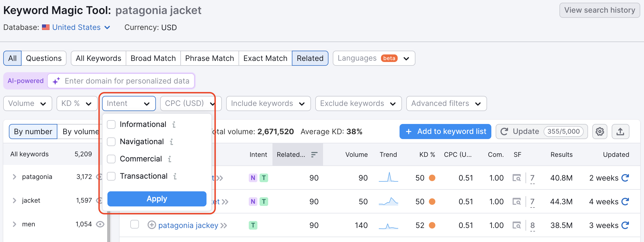This screenshot has height=242, width=644.
Task: Click the SF count 8 in the patagonia jackey row
Action: (x=533, y=225)
